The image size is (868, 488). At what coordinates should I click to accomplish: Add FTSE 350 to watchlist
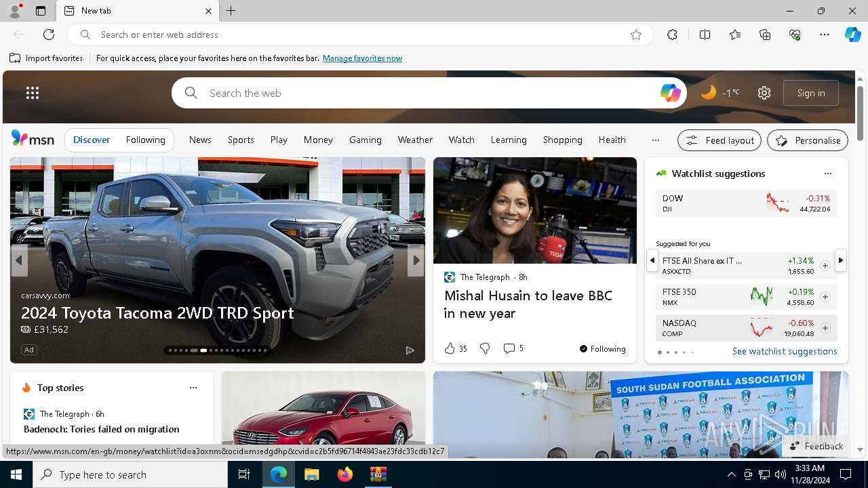(x=825, y=297)
